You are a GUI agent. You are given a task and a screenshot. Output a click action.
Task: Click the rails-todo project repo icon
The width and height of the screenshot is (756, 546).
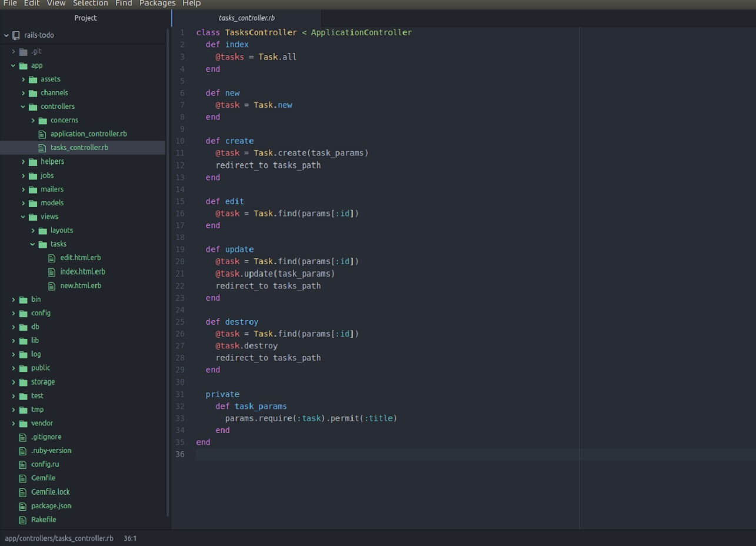(16, 35)
